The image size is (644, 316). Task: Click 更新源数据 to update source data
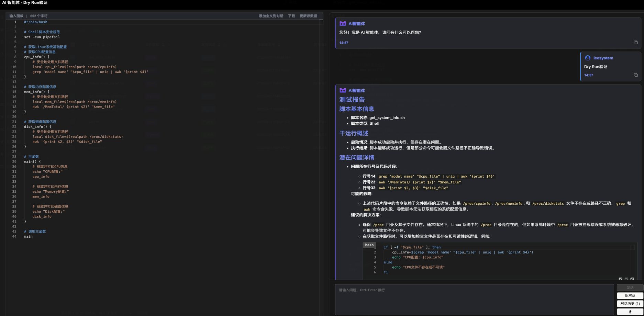[x=308, y=16]
